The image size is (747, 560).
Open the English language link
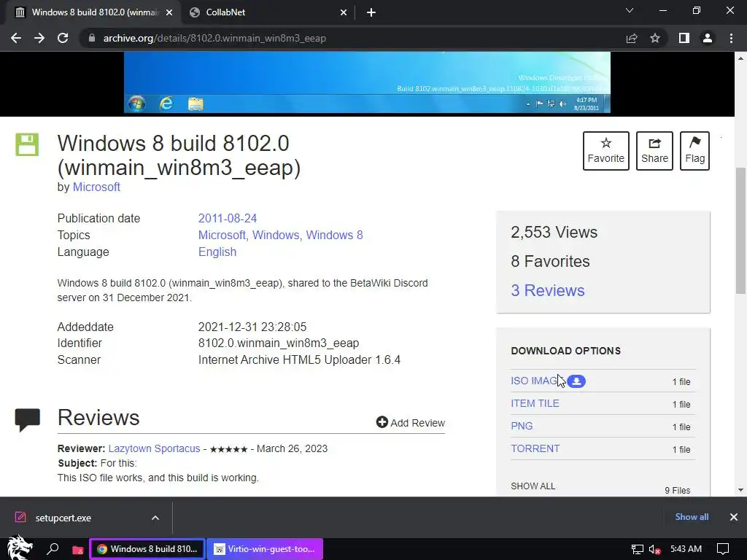tap(217, 252)
